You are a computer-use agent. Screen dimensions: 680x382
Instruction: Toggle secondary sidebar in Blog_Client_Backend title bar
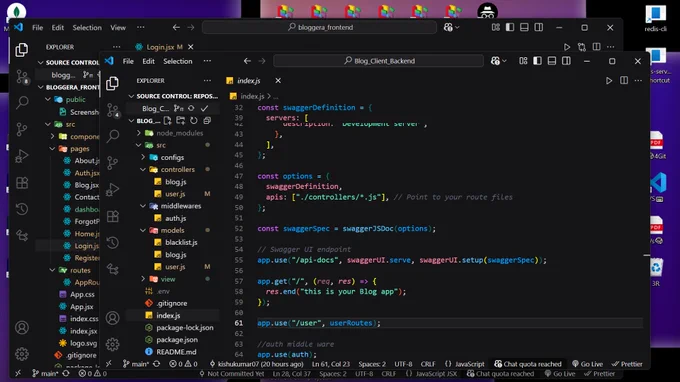tap(566, 61)
